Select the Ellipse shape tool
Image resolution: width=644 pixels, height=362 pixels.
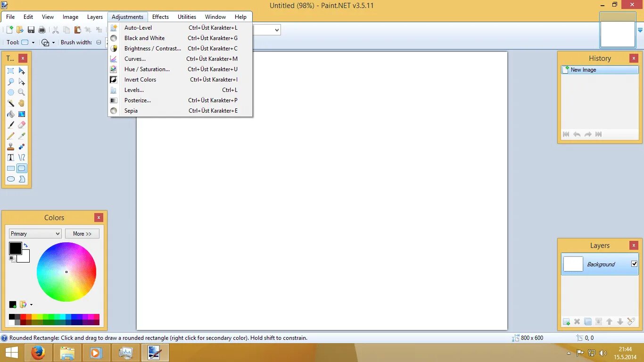pos(11,179)
